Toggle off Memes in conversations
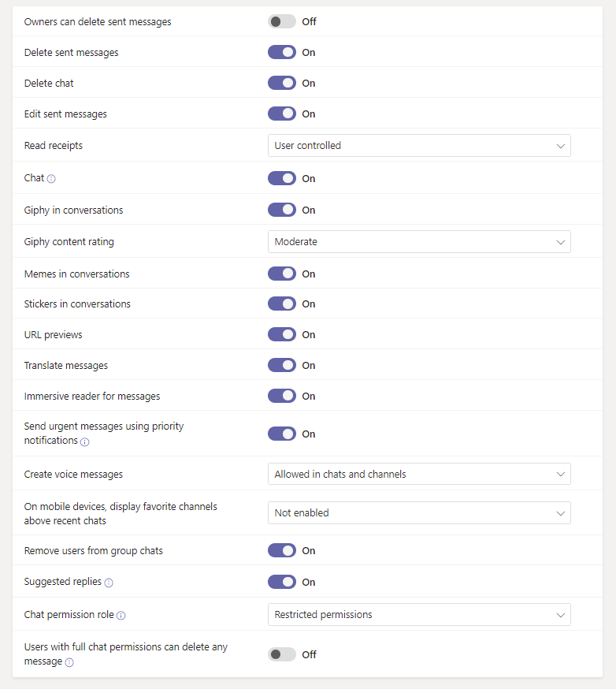This screenshot has width=616, height=689. point(282,274)
